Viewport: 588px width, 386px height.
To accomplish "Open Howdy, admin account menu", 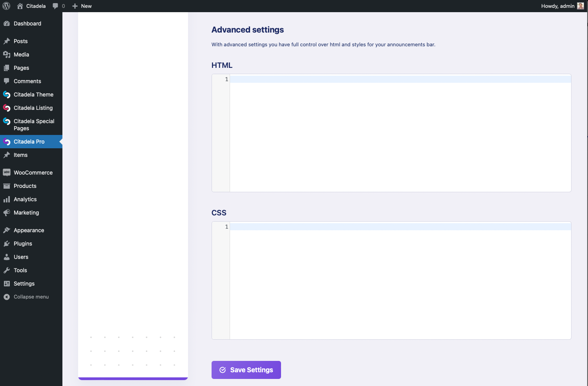I will coord(562,6).
